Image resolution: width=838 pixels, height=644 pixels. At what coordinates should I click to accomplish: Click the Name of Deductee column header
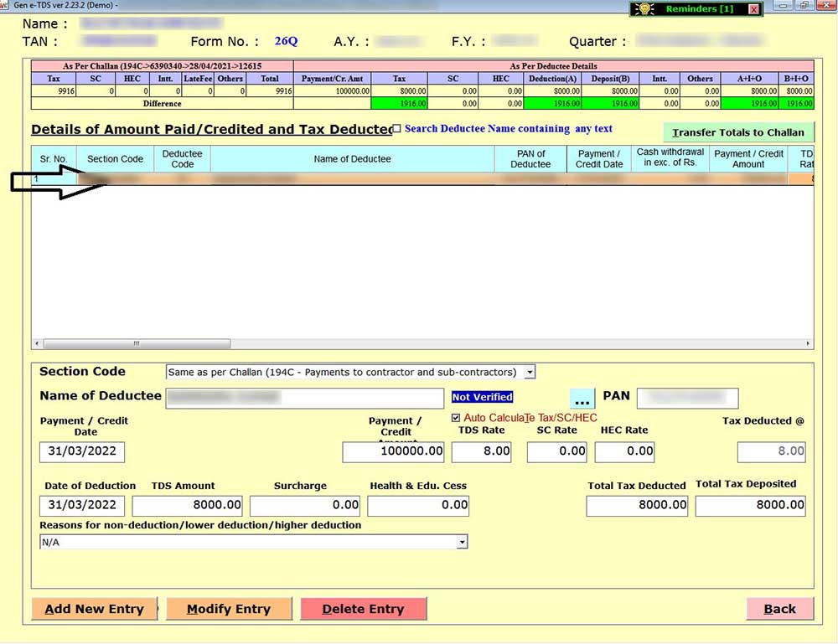click(352, 159)
